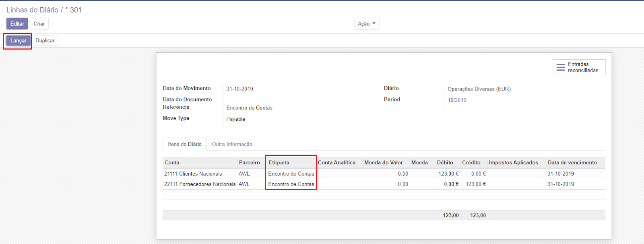Open Entradas reconciliadas list icon
The width and height of the screenshot is (644, 244).
click(x=561, y=67)
